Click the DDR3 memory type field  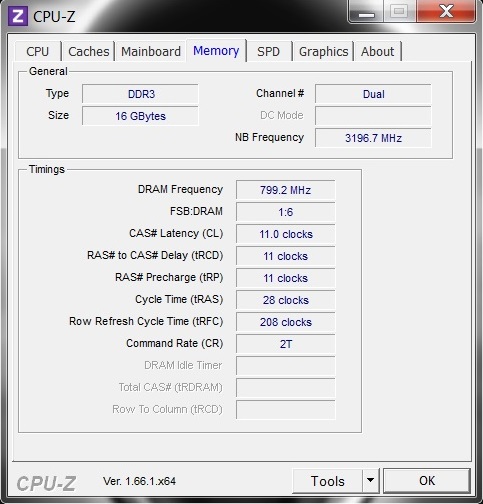[140, 94]
